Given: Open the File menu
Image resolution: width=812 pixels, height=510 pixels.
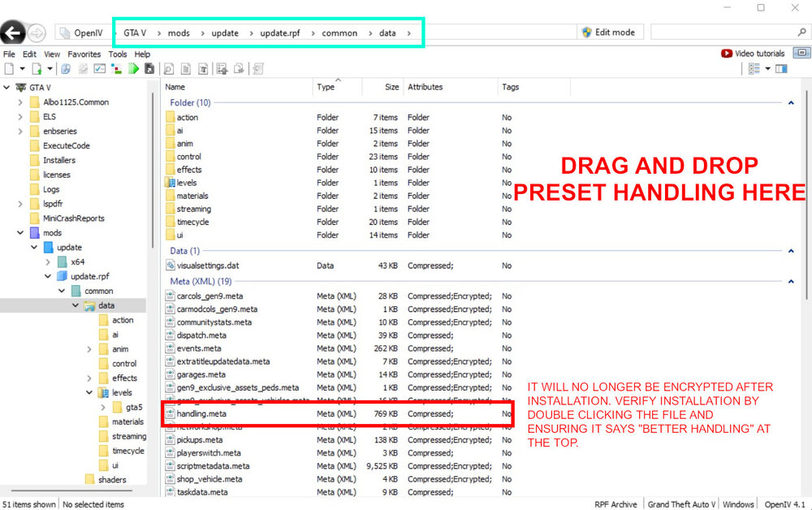Looking at the screenshot, I should pyautogui.click(x=9, y=54).
